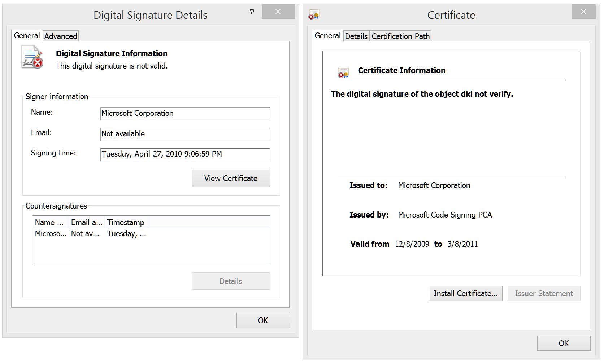Click the expiry date 3/8/2011
Image resolution: width=604 pixels, height=364 pixels.
(x=462, y=244)
